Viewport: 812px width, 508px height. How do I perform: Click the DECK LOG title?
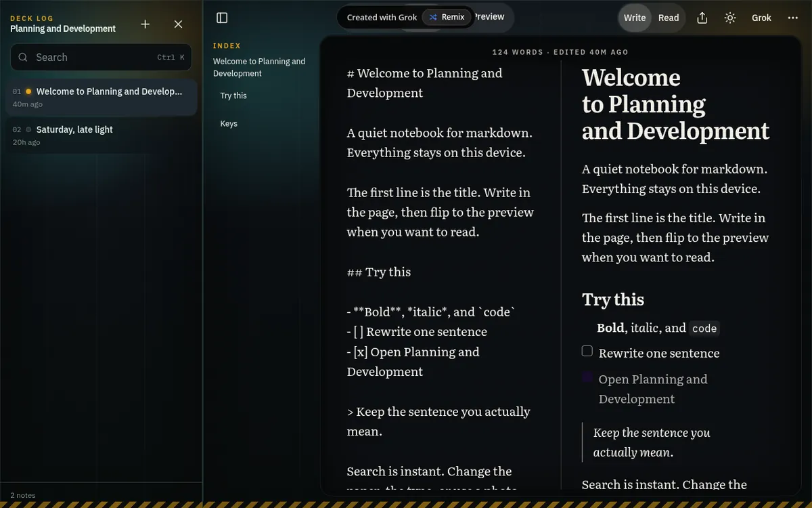coord(32,19)
